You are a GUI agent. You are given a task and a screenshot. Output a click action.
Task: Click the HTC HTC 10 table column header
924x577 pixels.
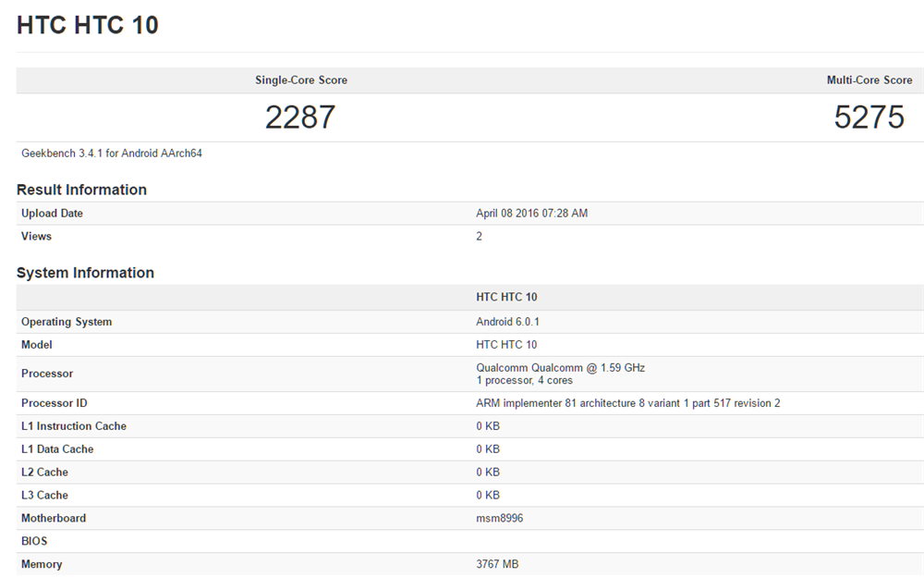click(x=506, y=298)
